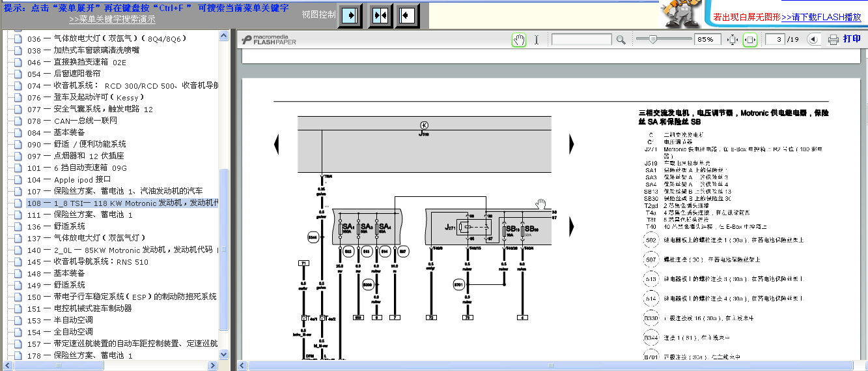Click the middle split-view control button
Screen dimensions: 868x371
coord(380,15)
